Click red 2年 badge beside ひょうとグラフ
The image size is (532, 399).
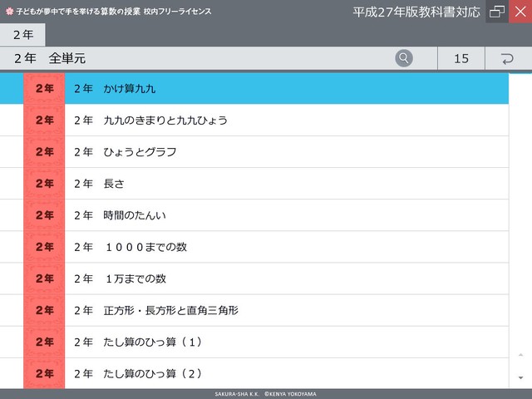coord(44,151)
